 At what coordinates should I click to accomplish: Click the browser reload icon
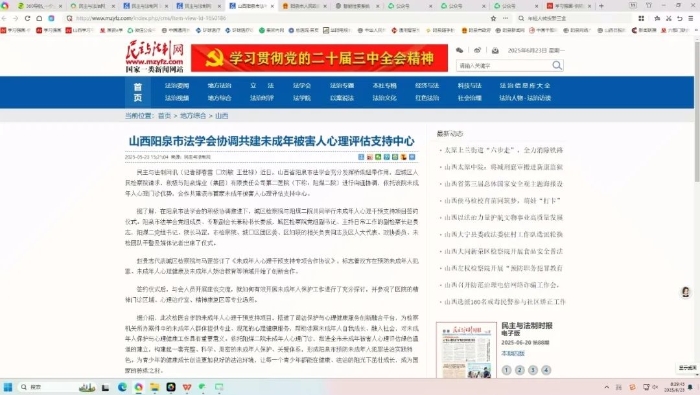[27, 18]
